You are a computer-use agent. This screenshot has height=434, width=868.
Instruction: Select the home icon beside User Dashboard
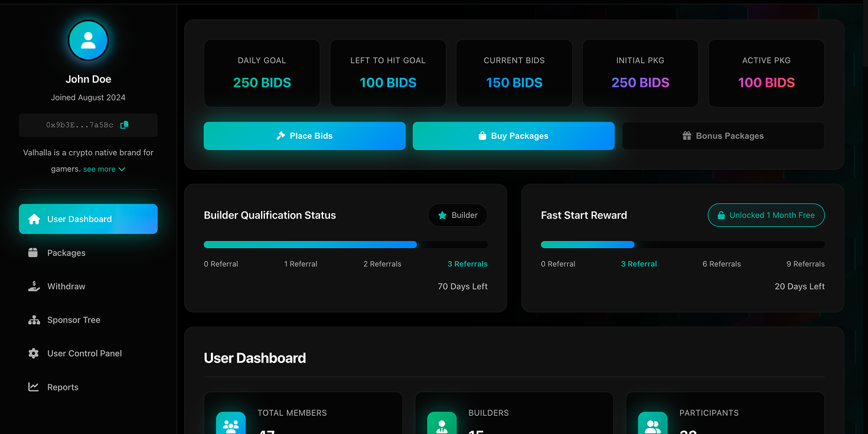pyautogui.click(x=34, y=218)
